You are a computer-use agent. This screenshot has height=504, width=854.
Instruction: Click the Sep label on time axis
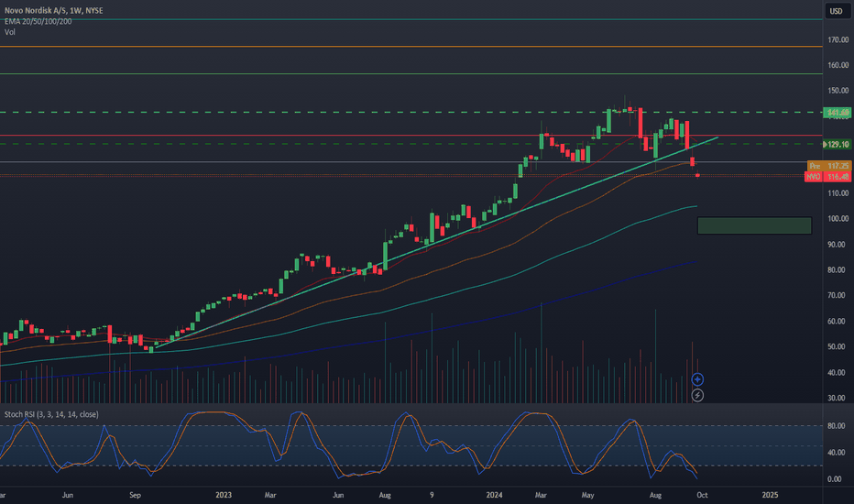(135, 495)
